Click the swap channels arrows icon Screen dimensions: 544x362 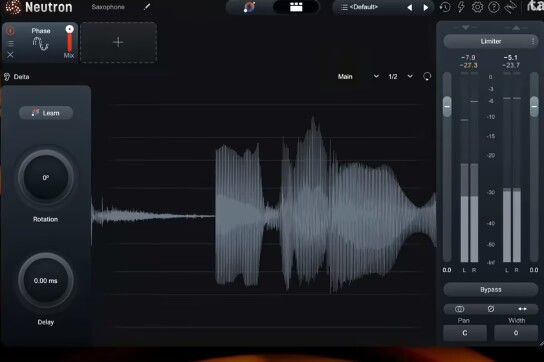click(522, 309)
